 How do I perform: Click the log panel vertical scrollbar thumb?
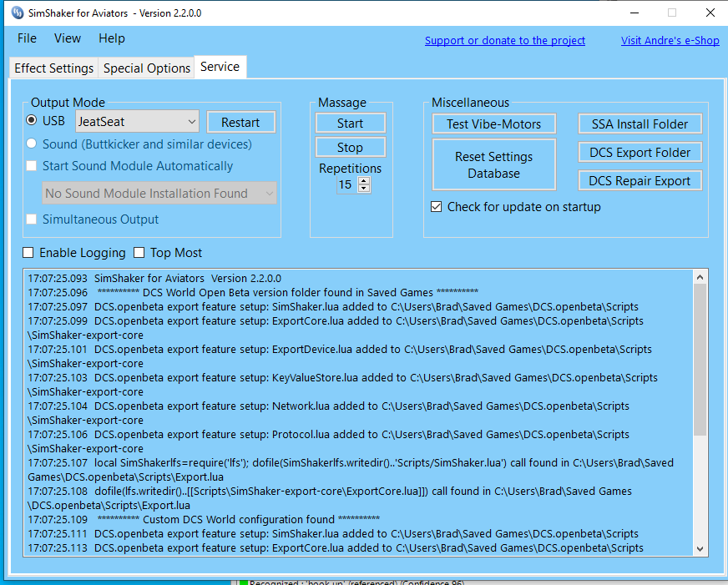point(700,360)
